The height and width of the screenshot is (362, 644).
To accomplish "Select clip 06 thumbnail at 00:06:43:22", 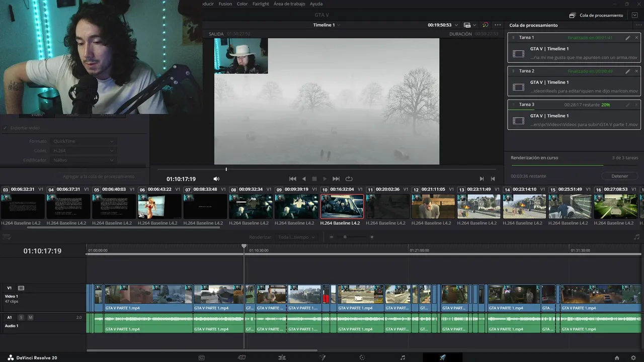I will tap(159, 206).
